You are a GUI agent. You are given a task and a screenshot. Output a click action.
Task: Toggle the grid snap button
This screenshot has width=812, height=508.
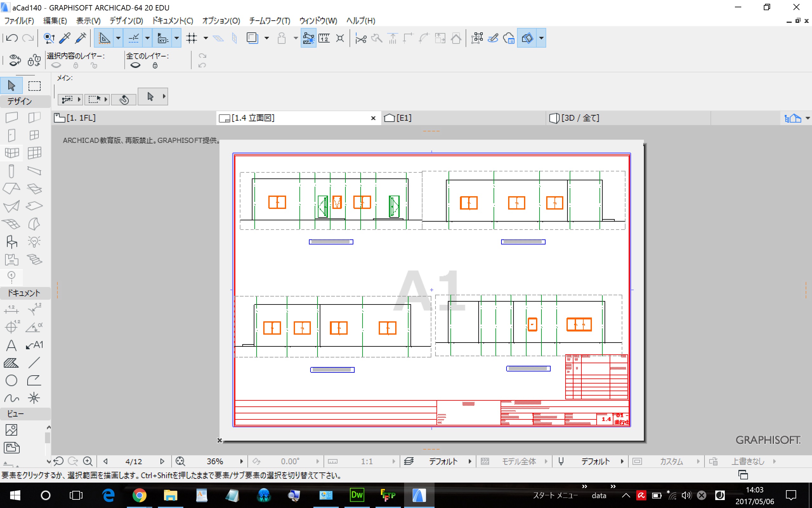192,38
